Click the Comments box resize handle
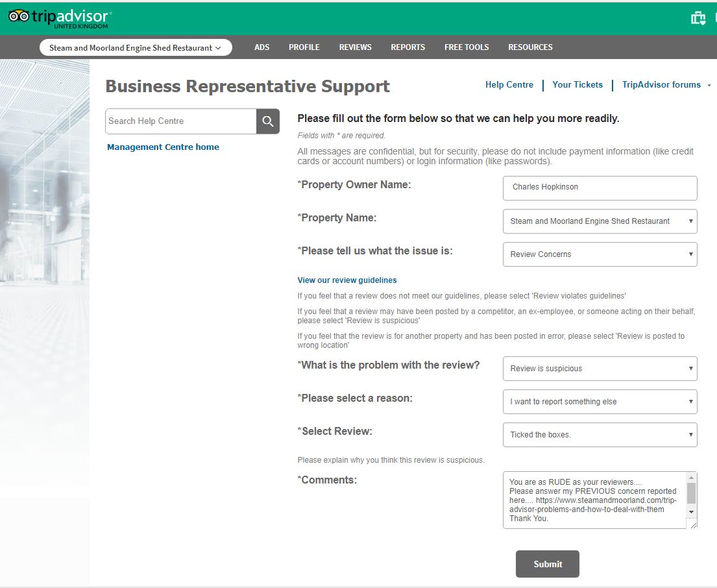 tap(694, 525)
